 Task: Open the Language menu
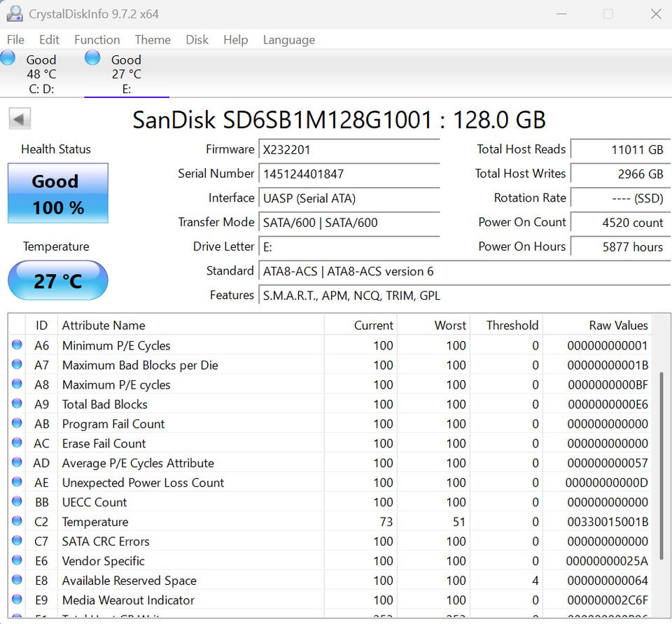click(289, 40)
